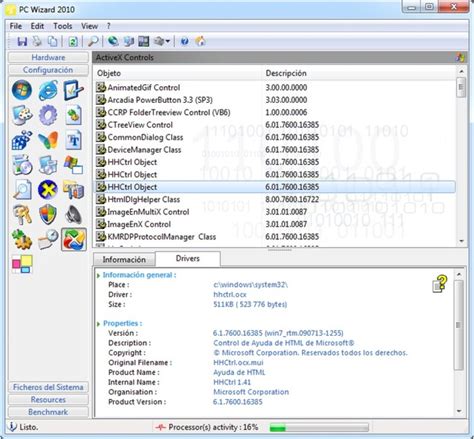
Task: Select the green-and-yellow gears sidebar icon
Action: [22, 240]
